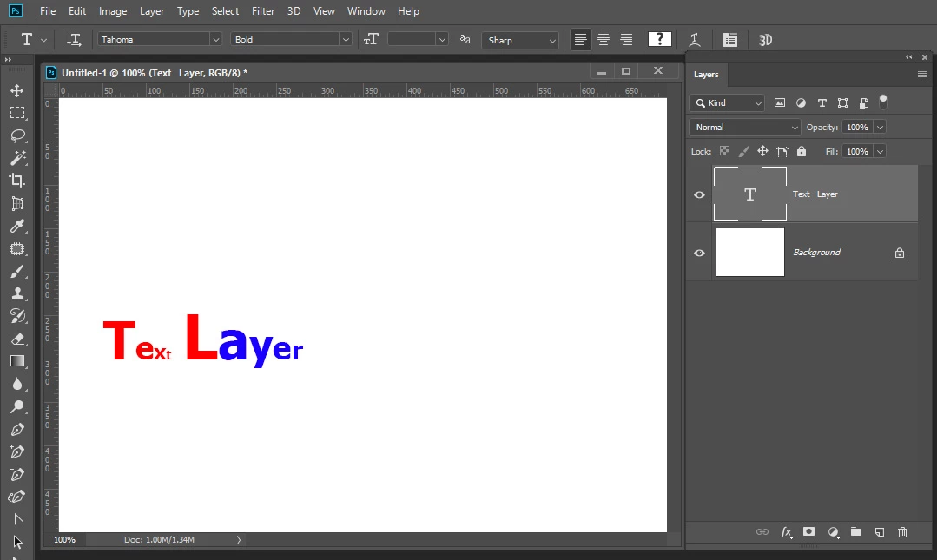Viewport: 937px width, 560px height.
Task: Toggle type layer filter
Action: 822,102
